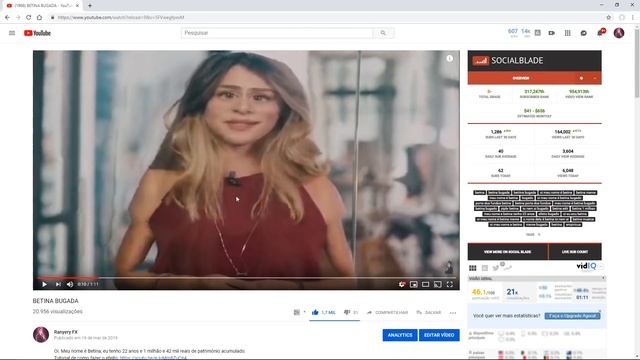This screenshot has height=360, width=640.
Task: Open the messages chat bubble icon
Action: pyautogui.click(x=584, y=33)
